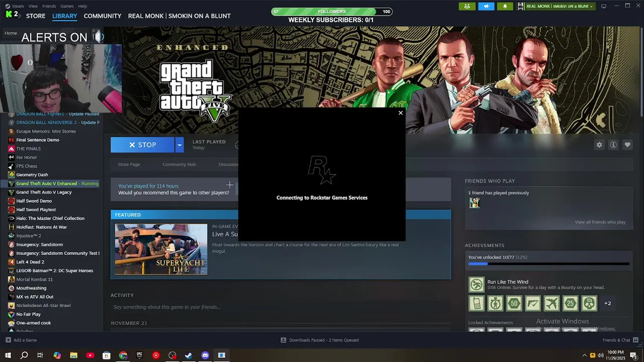
Task: Select Half Sword Demo in library
Action: point(34,201)
